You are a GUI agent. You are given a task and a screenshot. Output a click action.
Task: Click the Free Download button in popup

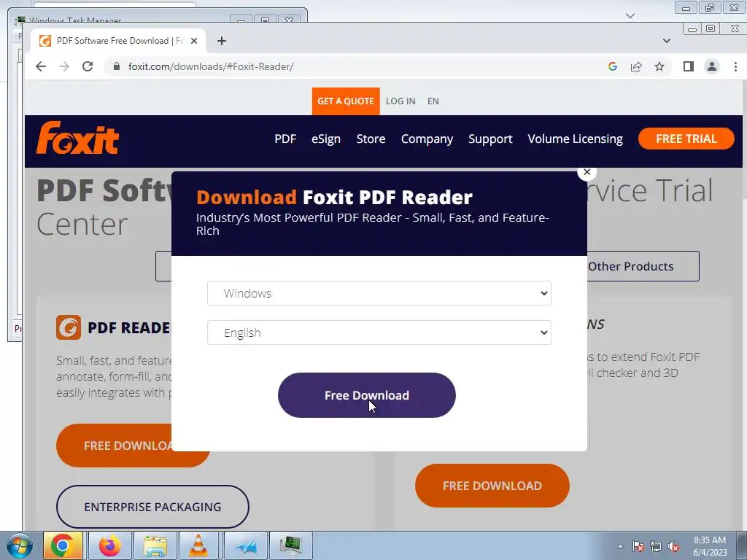tap(367, 395)
